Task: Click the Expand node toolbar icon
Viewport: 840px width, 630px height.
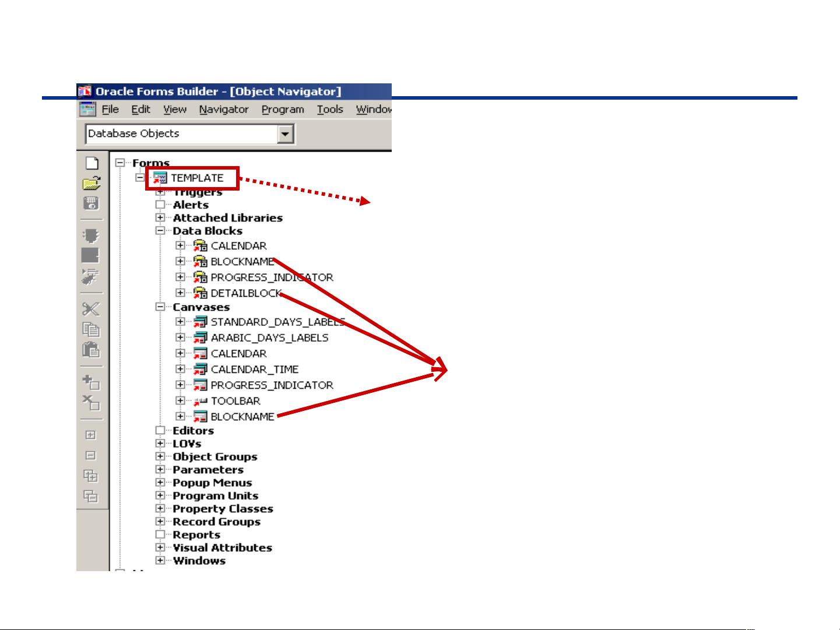Action: [90, 435]
